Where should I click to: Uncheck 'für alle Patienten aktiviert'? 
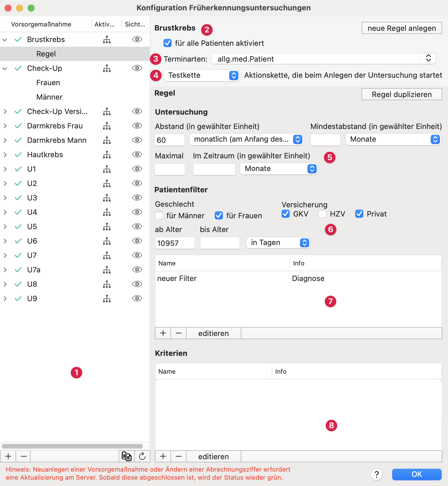coord(168,43)
